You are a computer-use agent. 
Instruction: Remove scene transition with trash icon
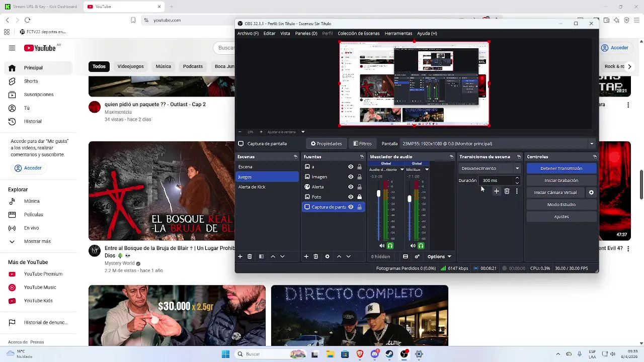[507, 191]
